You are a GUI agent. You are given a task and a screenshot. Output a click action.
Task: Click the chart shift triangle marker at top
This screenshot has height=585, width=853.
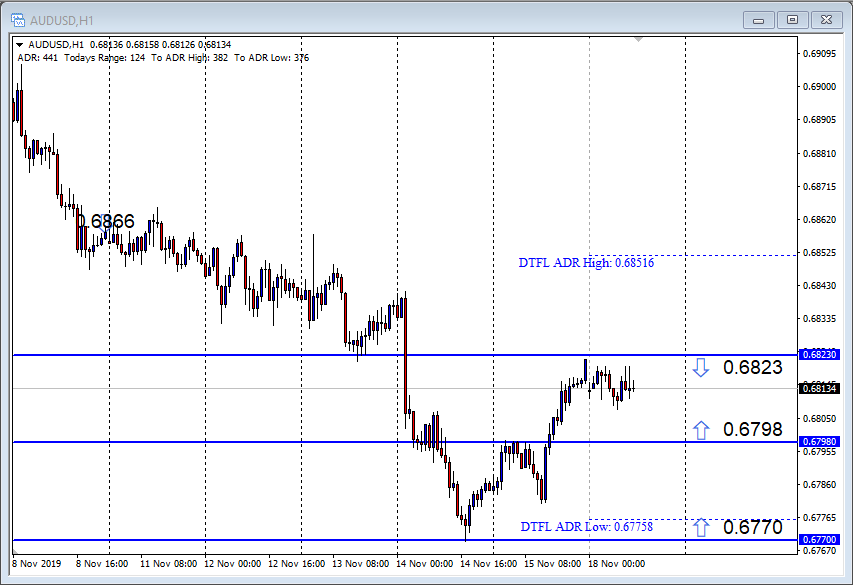tap(639, 39)
